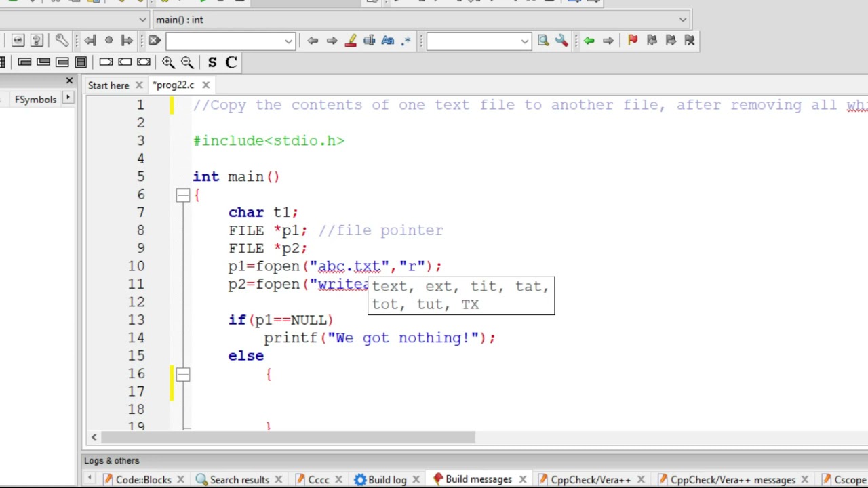
Task: Select the *prog22.c editor tab
Action: point(174,85)
